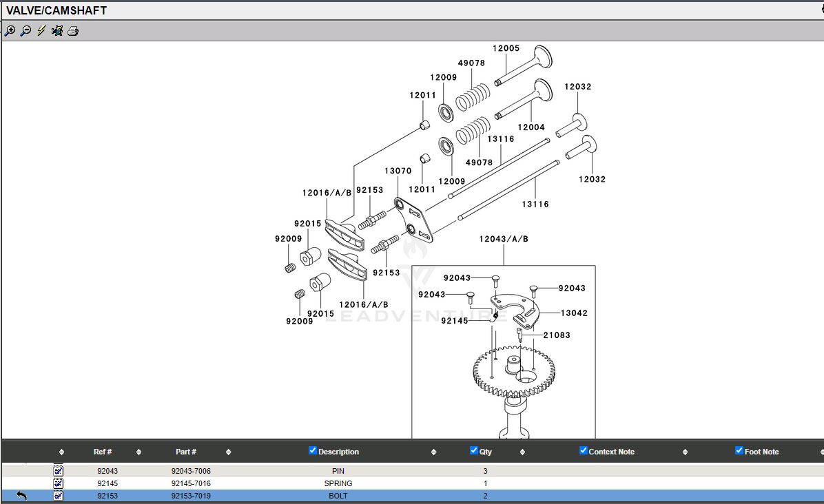This screenshot has width=824, height=504.
Task: Click the lightning bolt toolbar icon
Action: point(41,31)
